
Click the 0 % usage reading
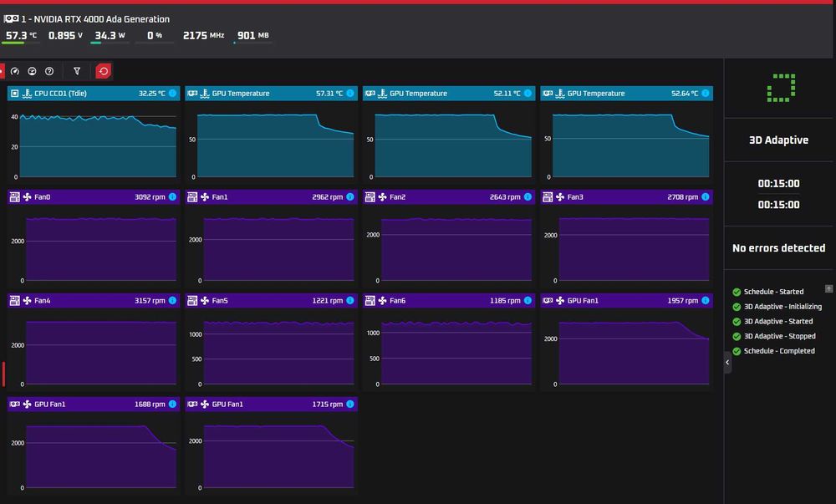point(155,36)
